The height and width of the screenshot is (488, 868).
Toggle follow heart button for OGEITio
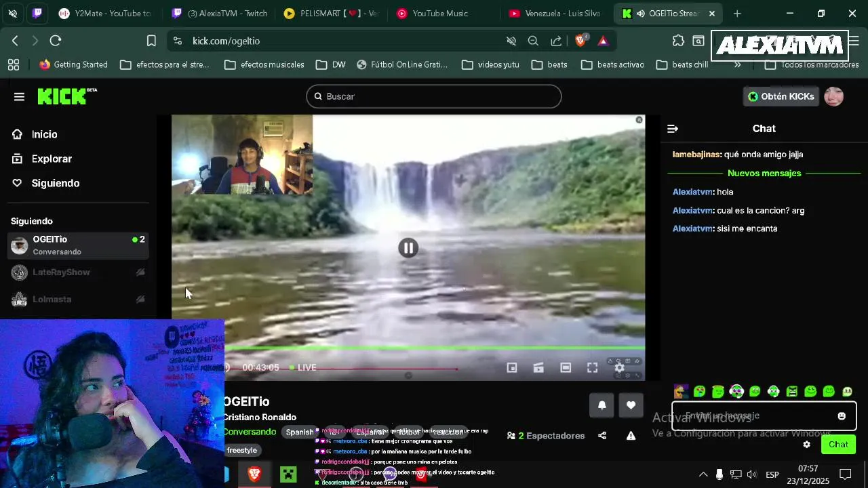click(631, 405)
